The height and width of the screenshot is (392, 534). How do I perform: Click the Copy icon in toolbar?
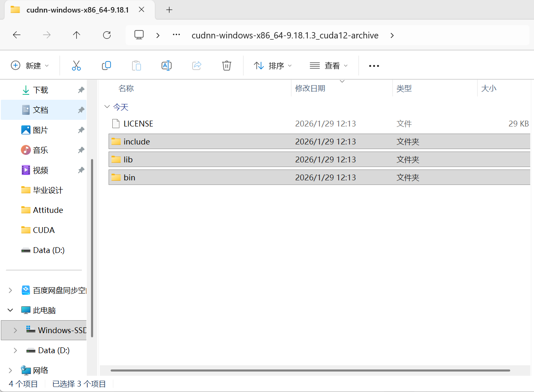(106, 66)
